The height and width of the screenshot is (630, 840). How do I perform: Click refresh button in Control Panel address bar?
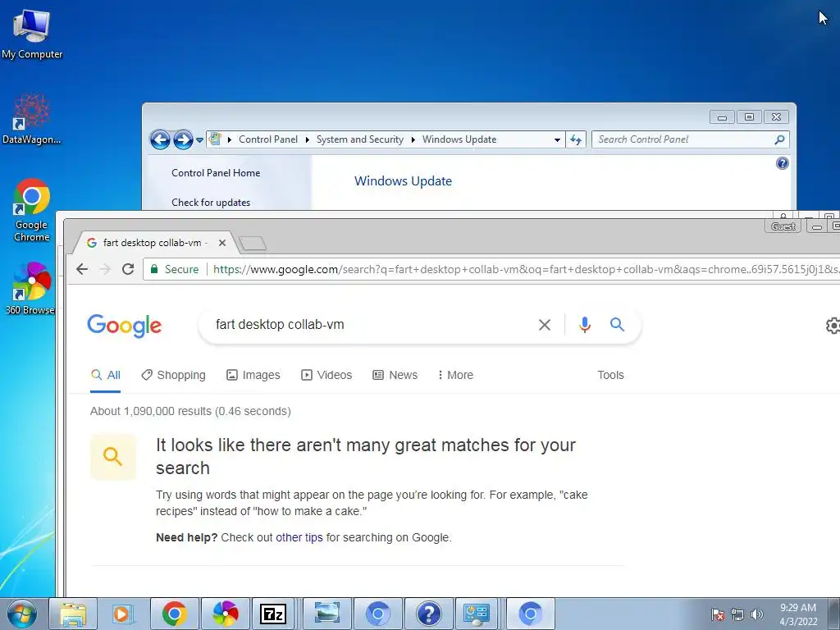(x=576, y=139)
